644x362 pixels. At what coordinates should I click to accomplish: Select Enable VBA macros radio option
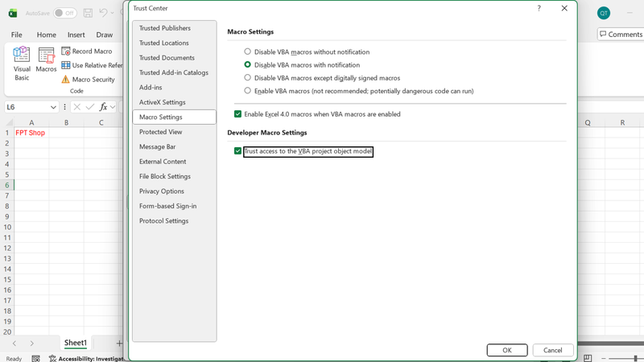[x=247, y=91]
